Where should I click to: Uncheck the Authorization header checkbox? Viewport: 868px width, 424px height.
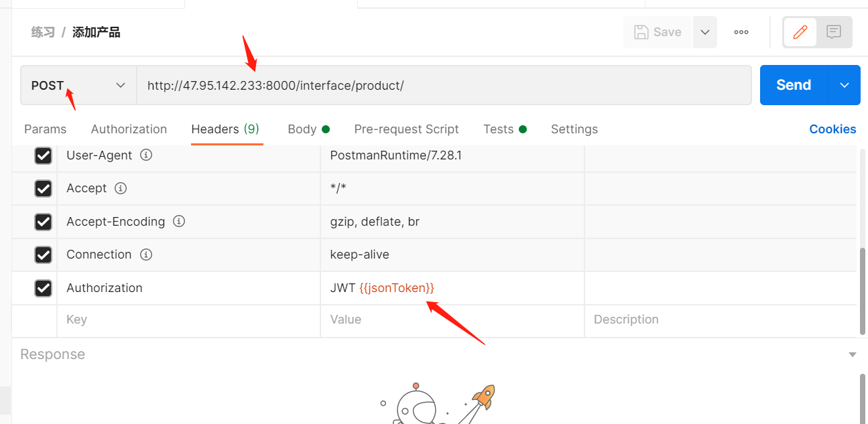(x=43, y=288)
